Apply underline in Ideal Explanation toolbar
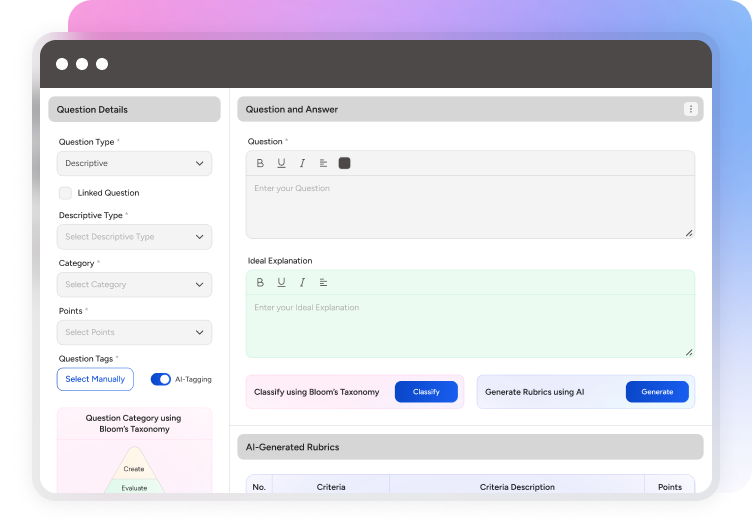The image size is (752, 527). tap(281, 282)
